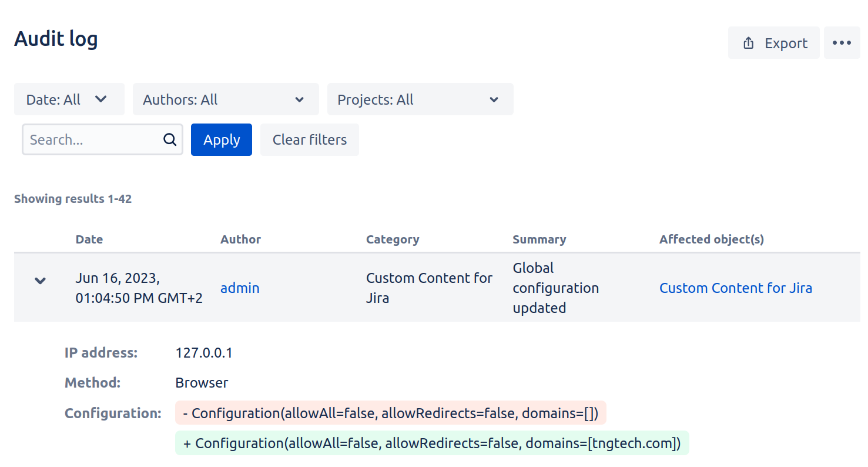Open the three-dots more actions menu
868x467 pixels.
click(x=842, y=43)
